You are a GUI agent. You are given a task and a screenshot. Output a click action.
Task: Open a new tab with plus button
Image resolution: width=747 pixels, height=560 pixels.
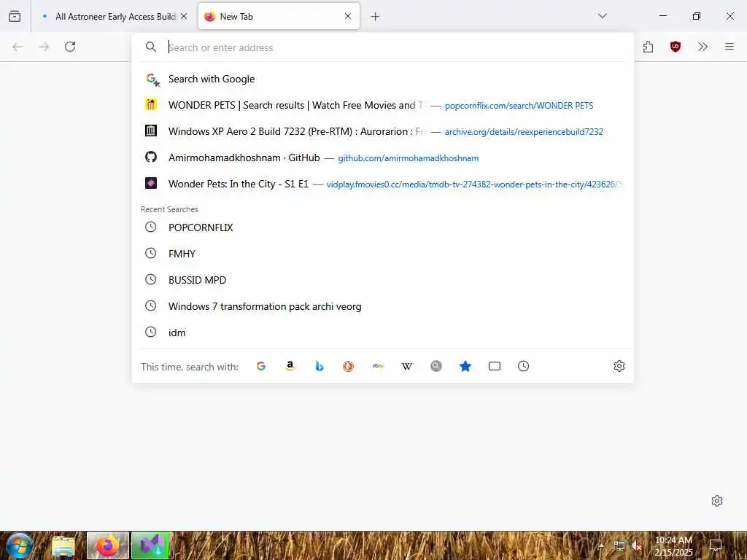click(375, 17)
